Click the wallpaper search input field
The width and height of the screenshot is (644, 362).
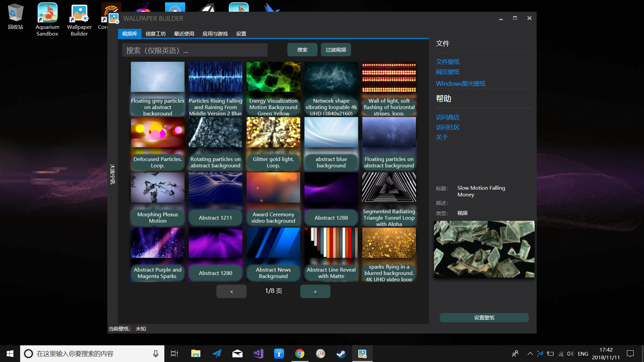pyautogui.click(x=195, y=50)
